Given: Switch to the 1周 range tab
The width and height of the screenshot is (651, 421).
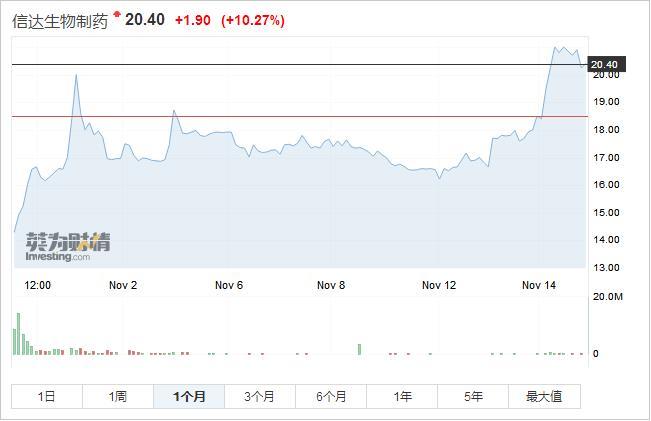Looking at the screenshot, I should 118,396.
